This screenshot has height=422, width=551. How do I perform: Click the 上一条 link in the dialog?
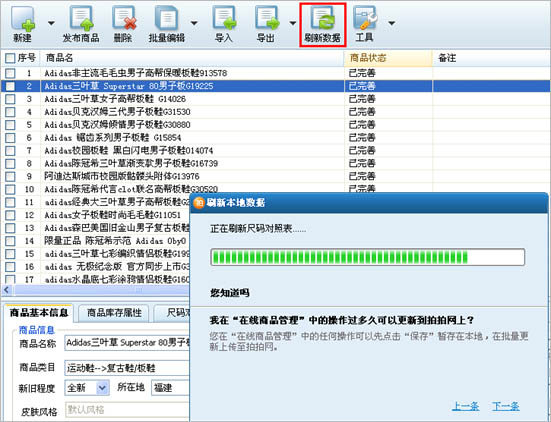[465, 406]
